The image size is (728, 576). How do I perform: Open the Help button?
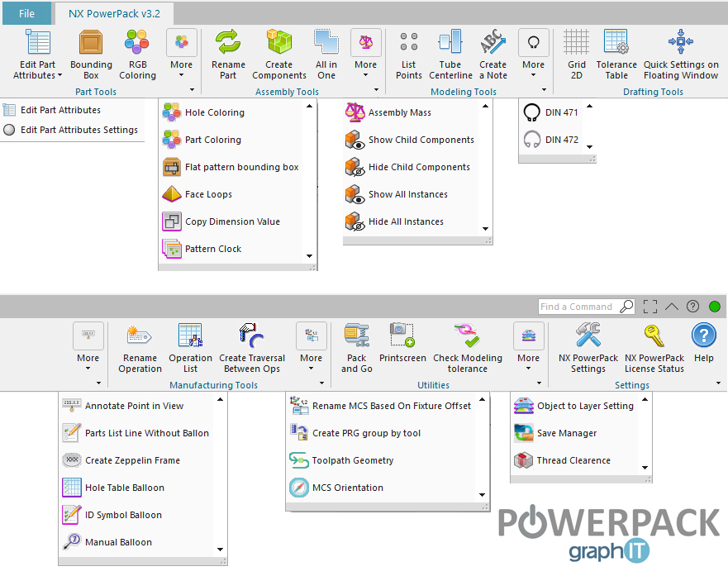coord(704,344)
